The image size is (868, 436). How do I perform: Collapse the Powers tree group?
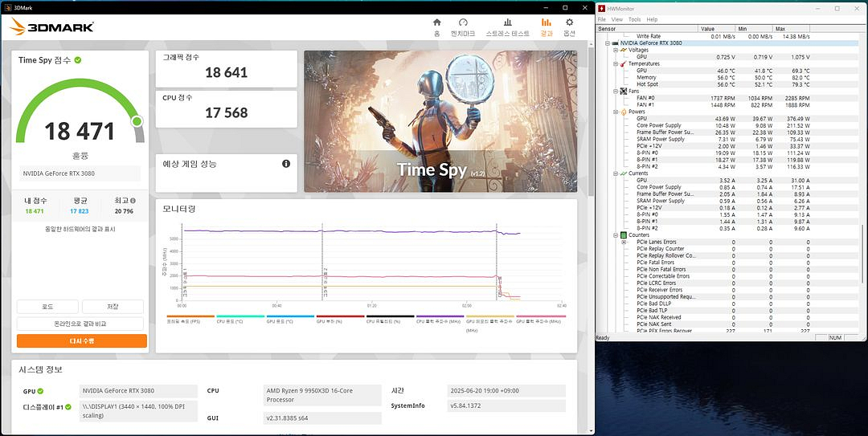(616, 112)
